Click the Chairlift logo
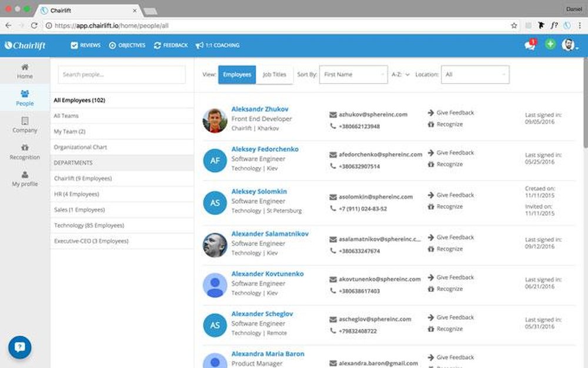This screenshot has height=368, width=588. (25, 45)
